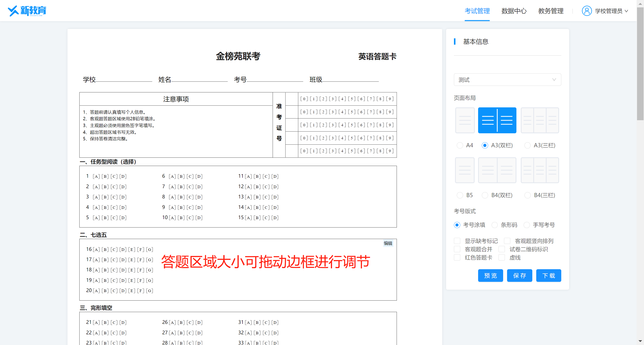Toggle the 红色答题卡 checkbox
The height and width of the screenshot is (345, 644).
(x=457, y=257)
